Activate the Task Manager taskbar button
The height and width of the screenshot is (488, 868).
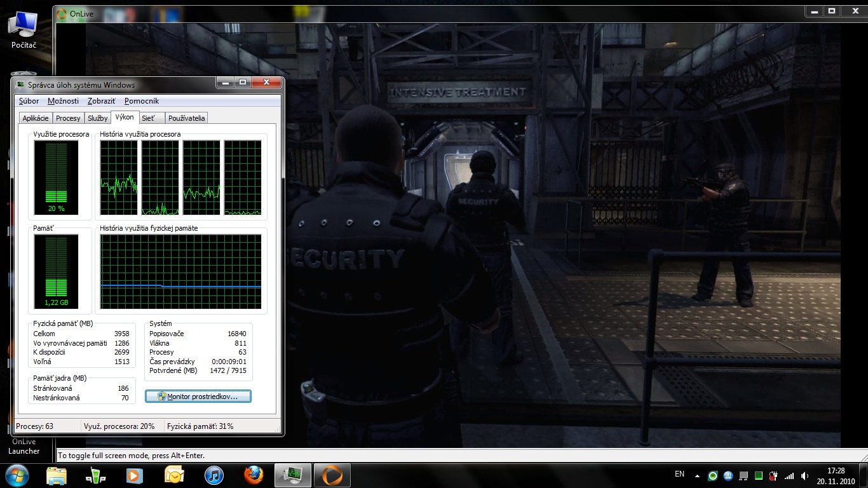pyautogui.click(x=293, y=475)
